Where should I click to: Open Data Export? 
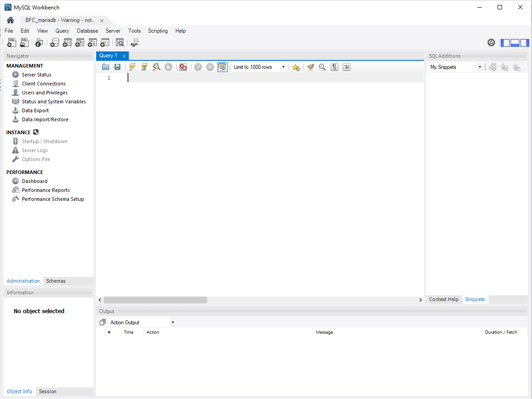[35, 110]
